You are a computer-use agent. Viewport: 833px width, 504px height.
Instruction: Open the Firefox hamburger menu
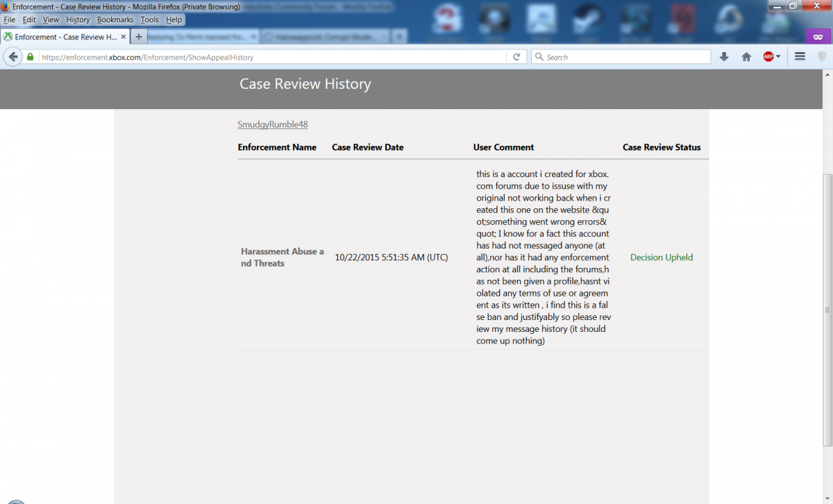coord(800,57)
